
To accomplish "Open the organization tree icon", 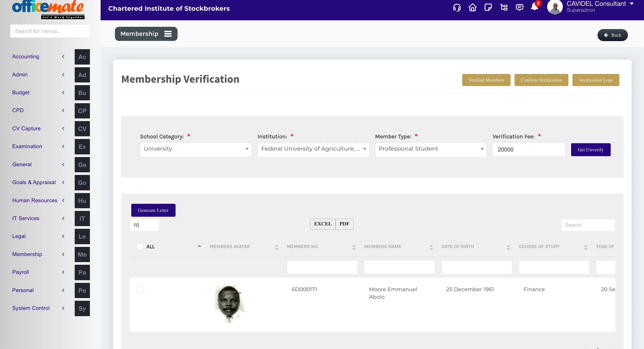I will tap(504, 8).
